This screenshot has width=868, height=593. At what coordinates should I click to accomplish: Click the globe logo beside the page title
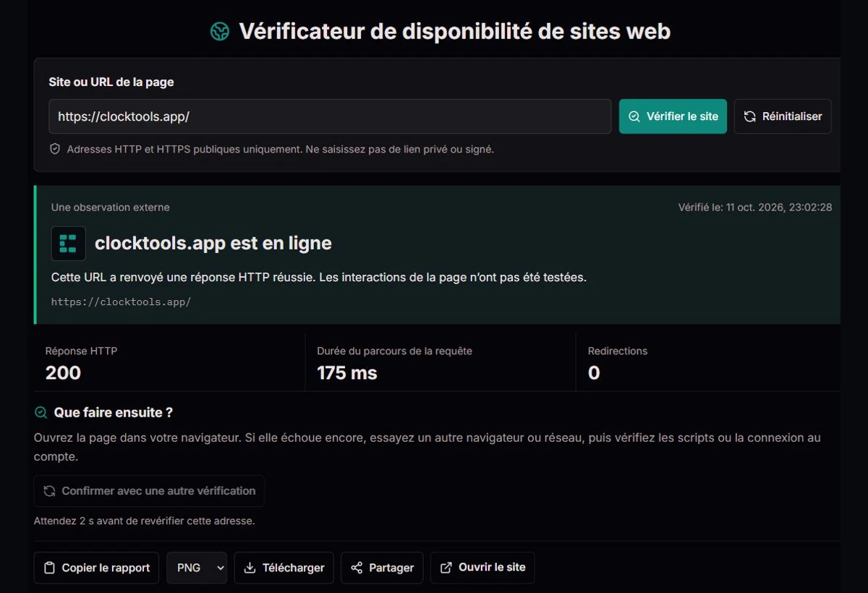click(220, 32)
